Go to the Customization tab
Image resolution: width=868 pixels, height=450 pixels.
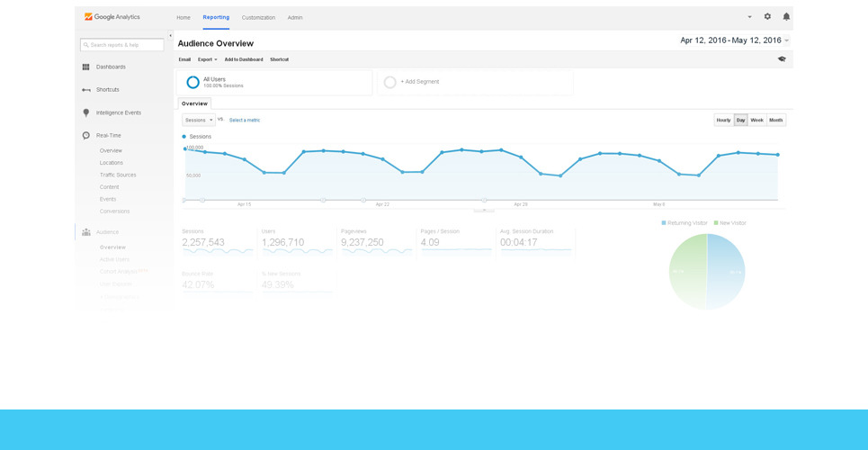[258, 17]
